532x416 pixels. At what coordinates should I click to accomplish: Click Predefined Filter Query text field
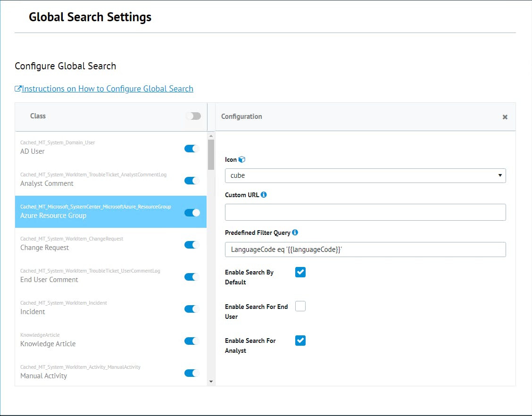pos(365,250)
